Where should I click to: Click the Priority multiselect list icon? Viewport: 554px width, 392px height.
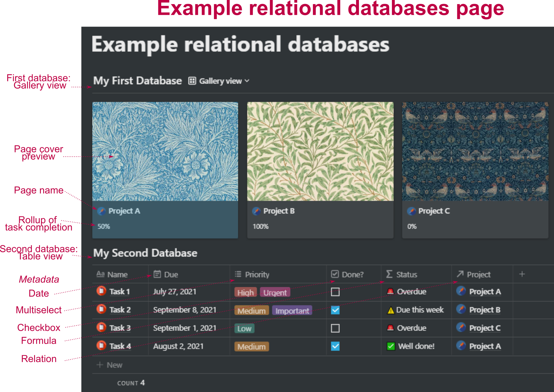pyautogui.click(x=238, y=274)
